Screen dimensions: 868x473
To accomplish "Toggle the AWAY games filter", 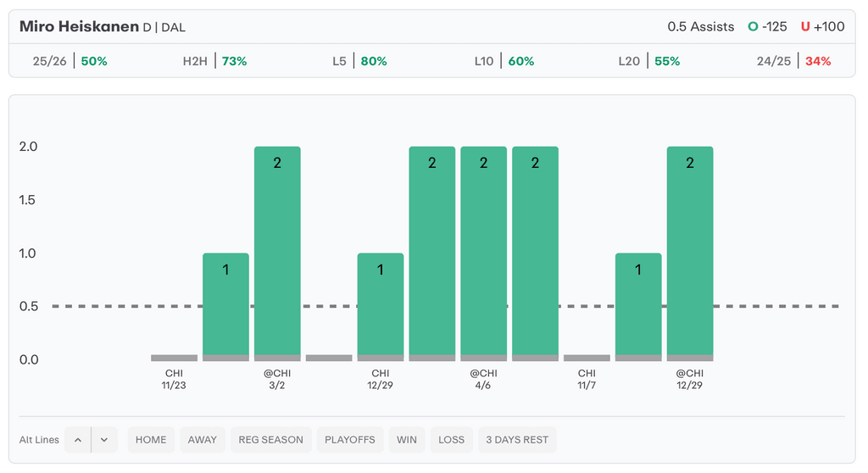I will pos(203,440).
